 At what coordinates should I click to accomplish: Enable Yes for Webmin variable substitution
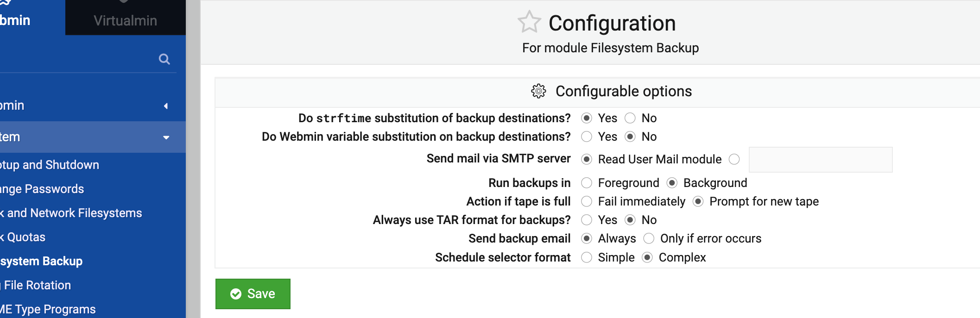point(587,137)
